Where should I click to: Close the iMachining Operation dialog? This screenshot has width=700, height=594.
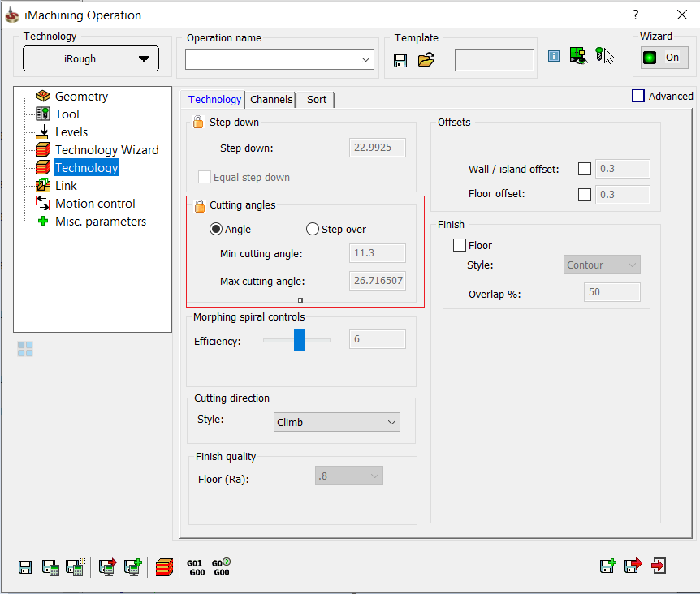pos(681,15)
